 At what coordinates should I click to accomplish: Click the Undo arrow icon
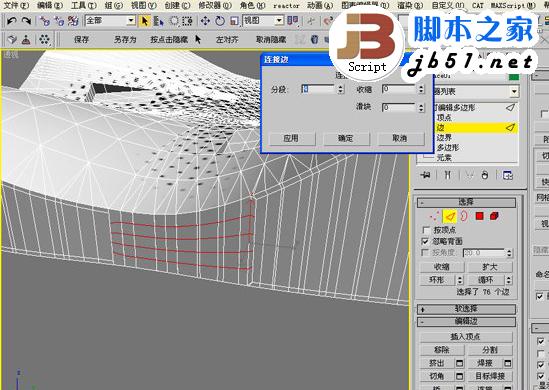point(12,21)
